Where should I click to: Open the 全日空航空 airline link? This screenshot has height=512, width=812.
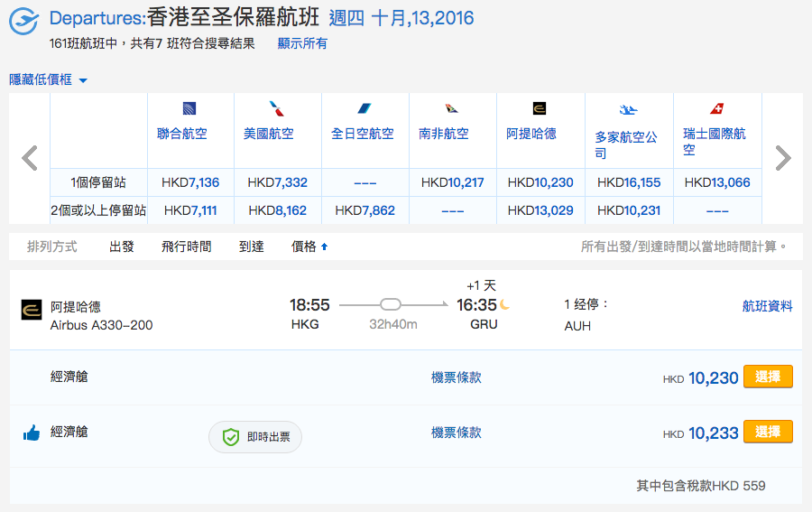[363, 134]
